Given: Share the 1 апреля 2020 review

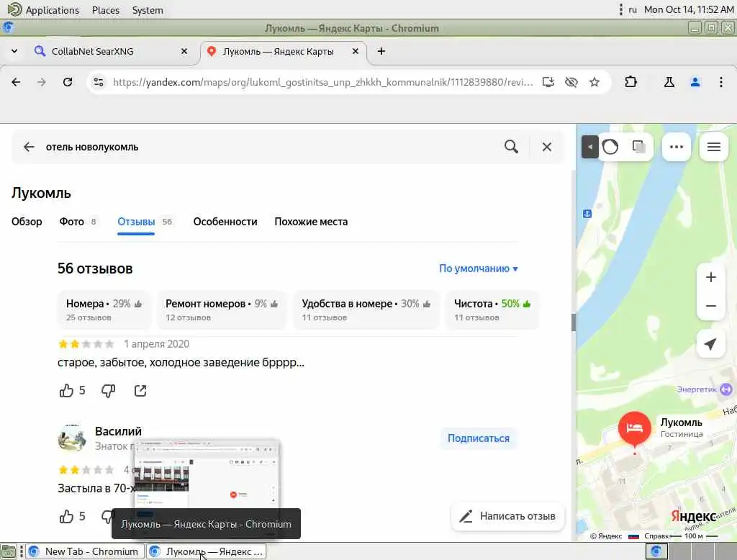Looking at the screenshot, I should [140, 391].
